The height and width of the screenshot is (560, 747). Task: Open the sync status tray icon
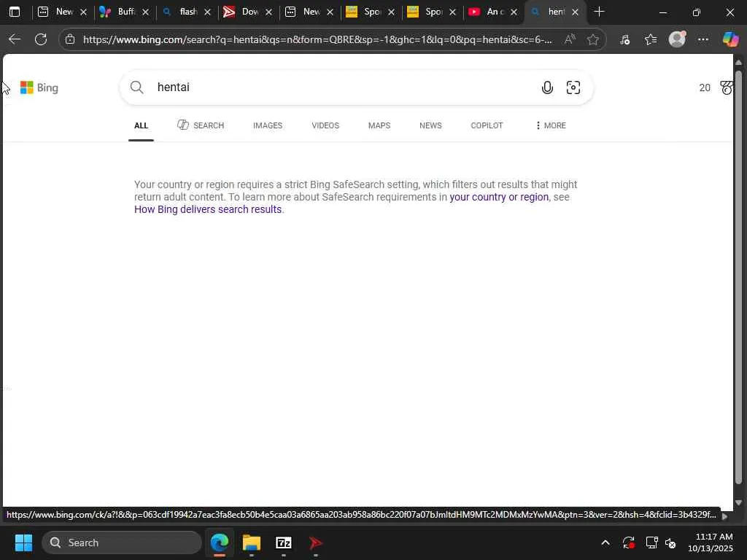click(x=628, y=542)
